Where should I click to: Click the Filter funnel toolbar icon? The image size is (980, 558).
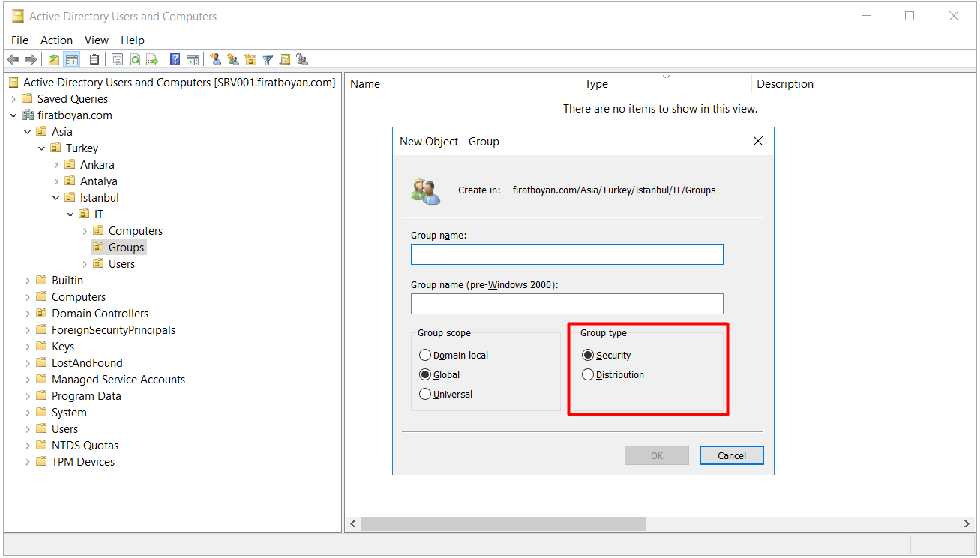tap(267, 60)
